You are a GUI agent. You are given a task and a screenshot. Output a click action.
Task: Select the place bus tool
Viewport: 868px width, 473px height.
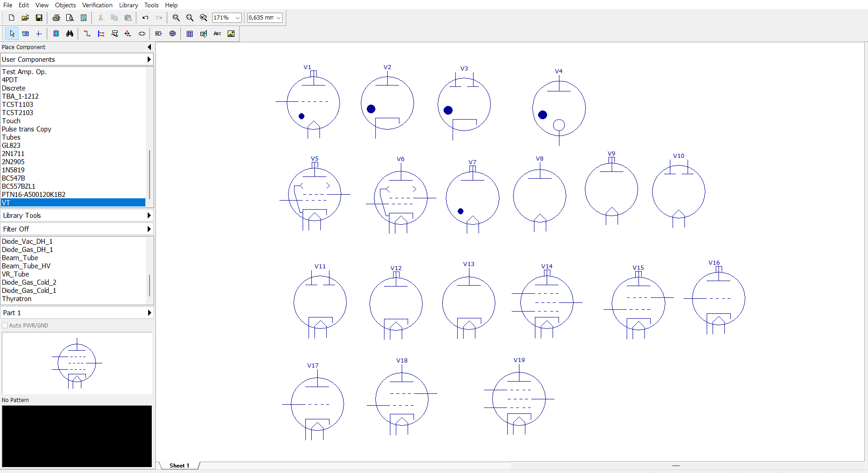pyautogui.click(x=101, y=34)
